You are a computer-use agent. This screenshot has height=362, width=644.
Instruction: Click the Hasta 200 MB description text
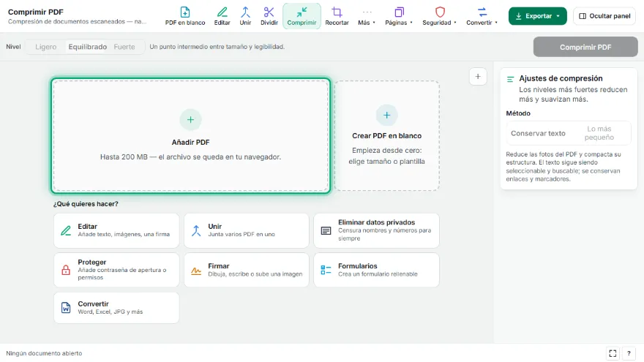click(190, 157)
